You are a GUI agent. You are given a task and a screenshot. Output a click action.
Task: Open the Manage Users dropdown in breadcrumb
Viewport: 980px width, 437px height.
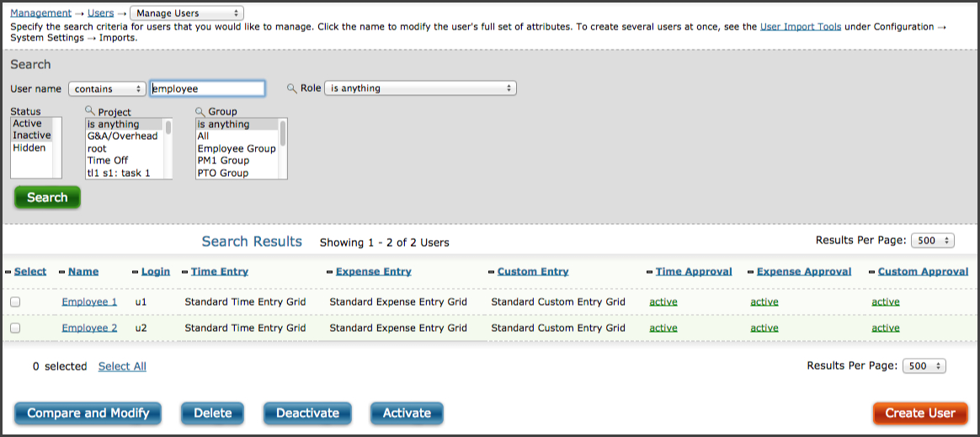pyautogui.click(x=187, y=13)
